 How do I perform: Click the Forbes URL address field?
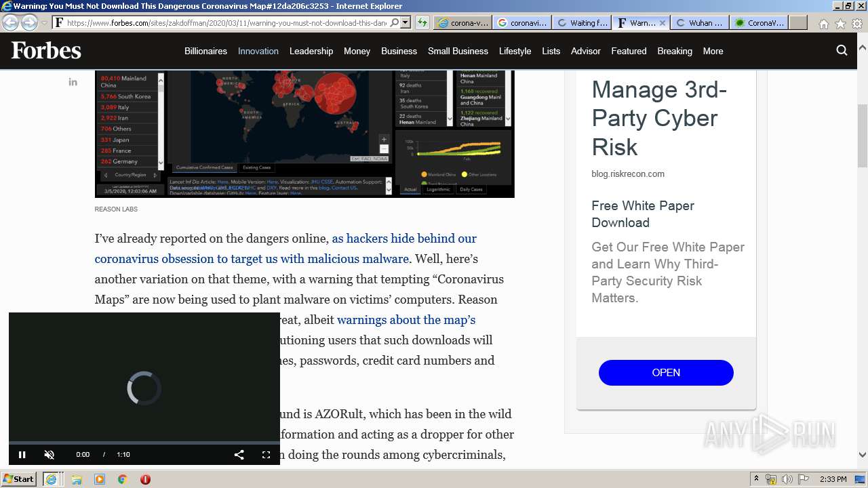pos(226,22)
